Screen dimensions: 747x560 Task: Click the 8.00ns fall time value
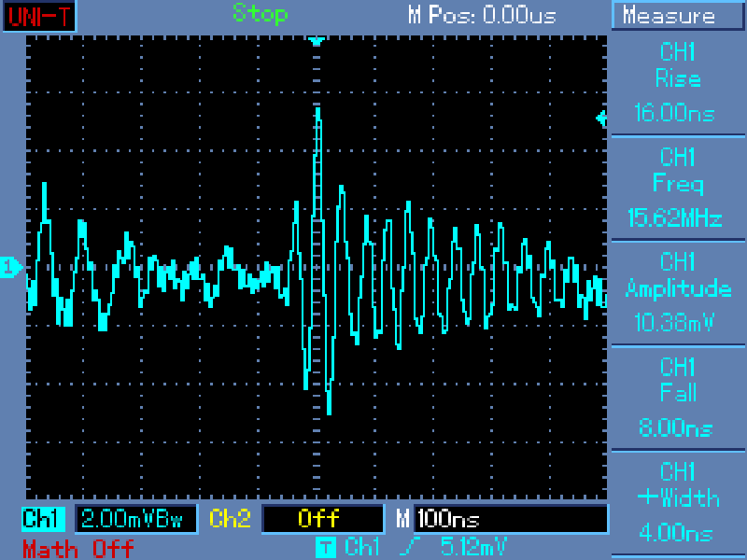coord(675,428)
